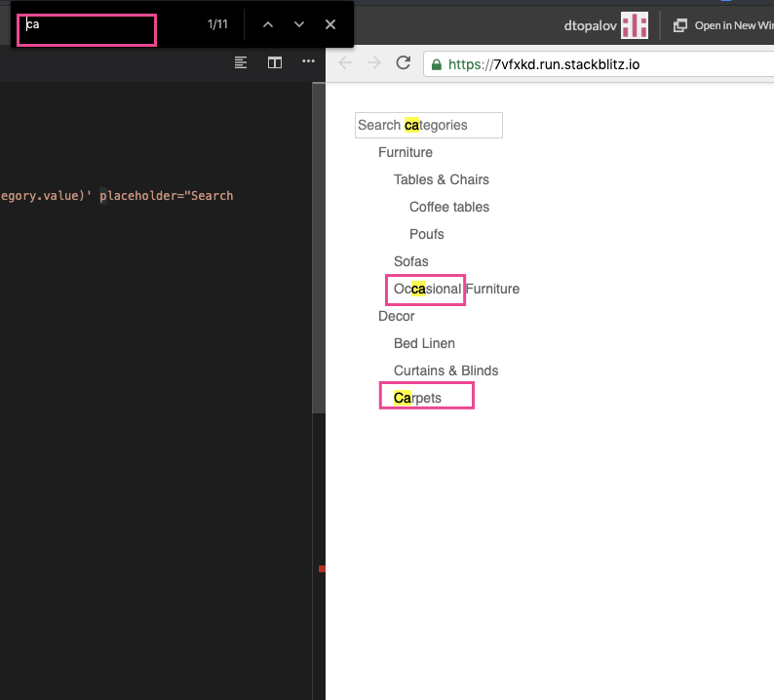Select the Bed Linen item
This screenshot has width=774, height=700.
point(424,343)
